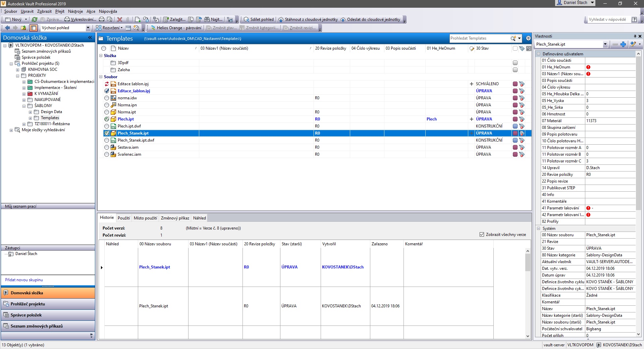Open Najít binoculars search tool
The height and width of the screenshot is (349, 644).
coord(213,19)
